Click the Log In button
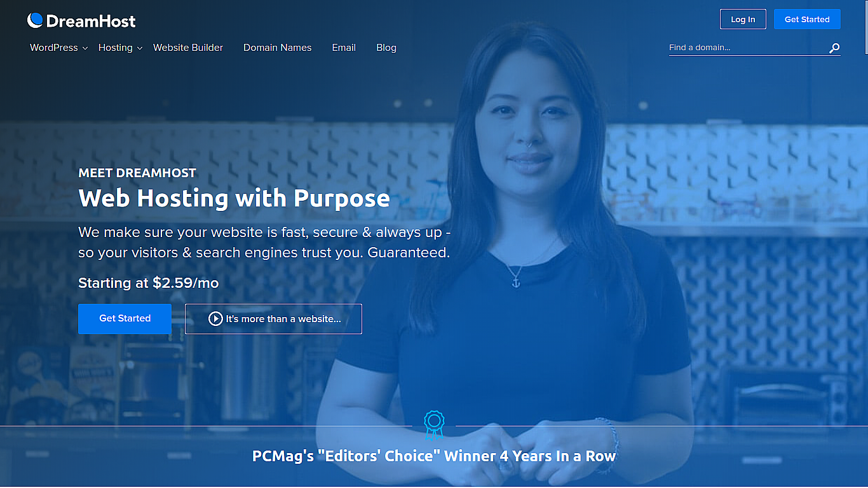The width and height of the screenshot is (868, 488). click(743, 19)
